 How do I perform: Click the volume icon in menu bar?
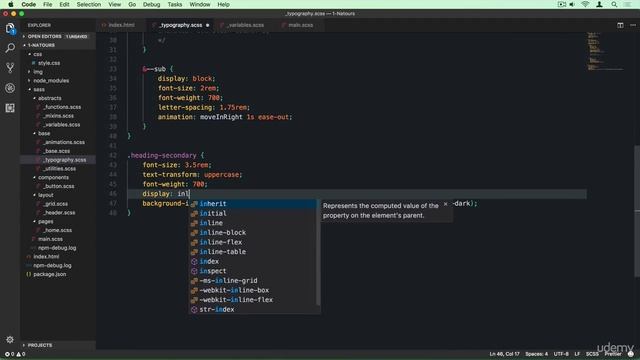(x=572, y=4)
